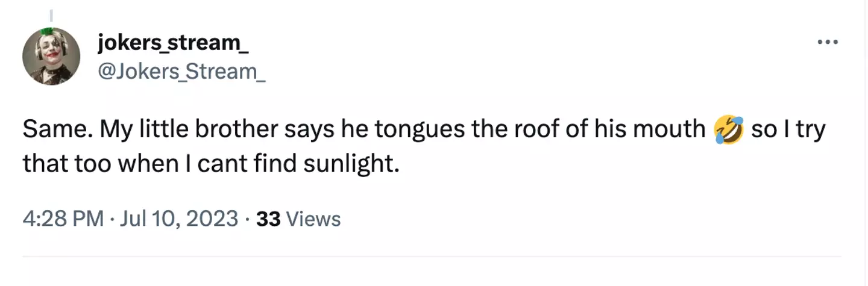Click the bold 33 view count number
Image resolution: width=868 pixels, height=286 pixels.
click(x=268, y=219)
